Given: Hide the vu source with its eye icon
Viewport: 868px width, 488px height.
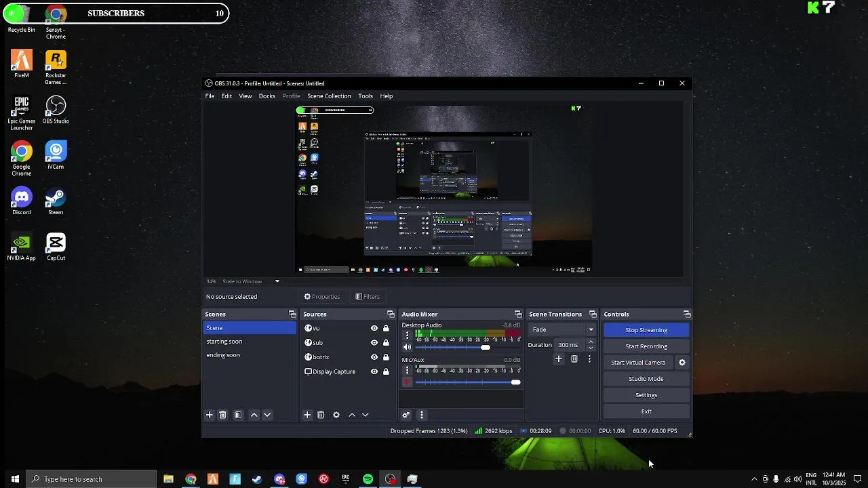Looking at the screenshot, I should click(x=374, y=328).
